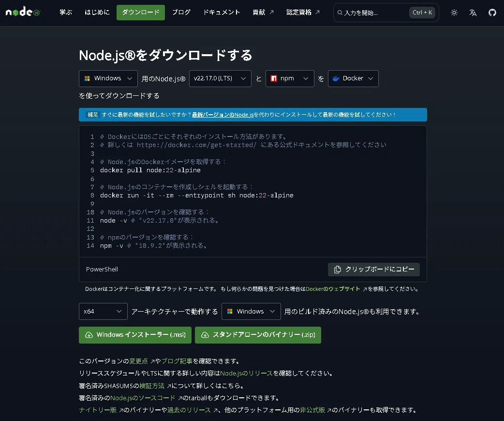Viewport: 504px width, 421px height.
Task: Open the 学ぶ menu item
Action: click(66, 12)
